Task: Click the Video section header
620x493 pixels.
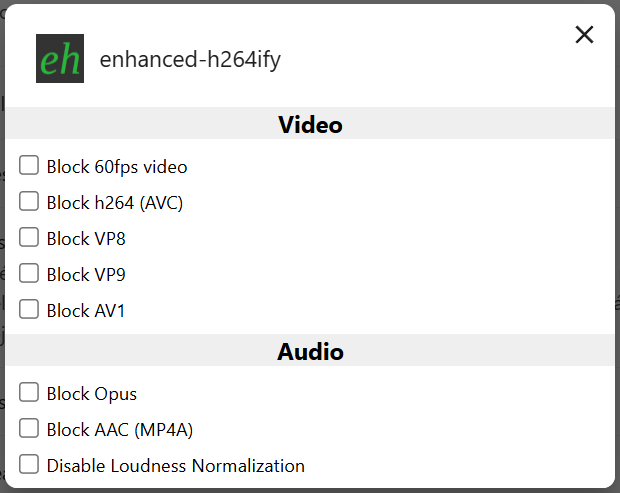Action: [x=310, y=125]
